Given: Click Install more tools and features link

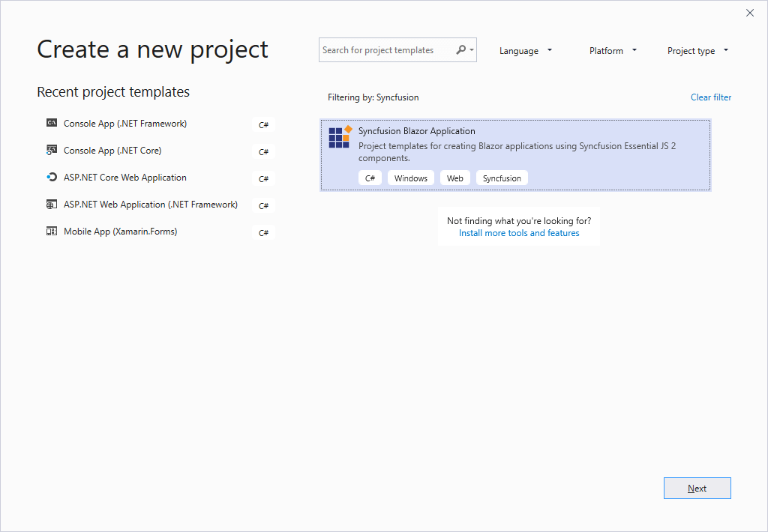Looking at the screenshot, I should point(519,233).
